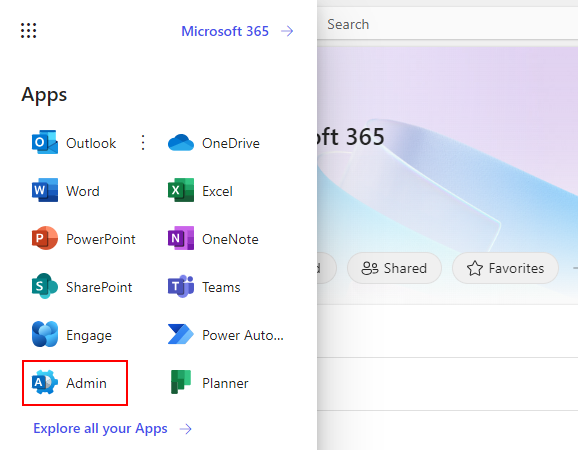This screenshot has width=578, height=450.
Task: Open the Power Automate icon
Action: click(x=181, y=334)
